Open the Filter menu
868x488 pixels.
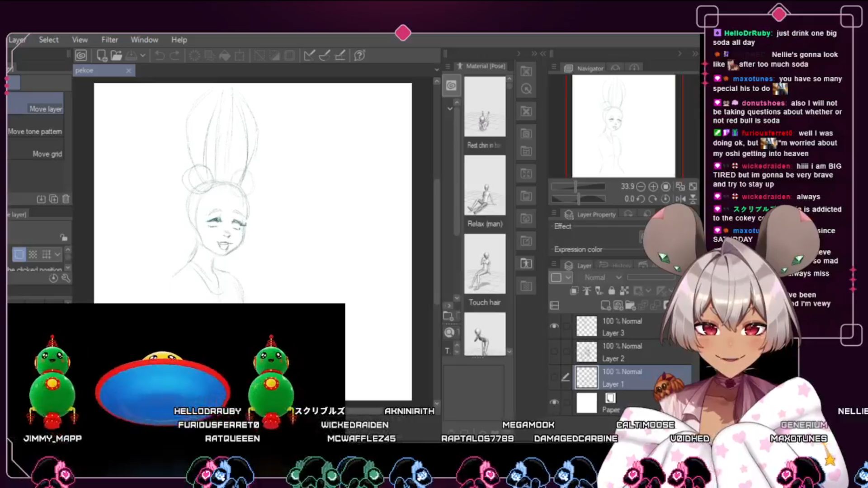(x=109, y=40)
